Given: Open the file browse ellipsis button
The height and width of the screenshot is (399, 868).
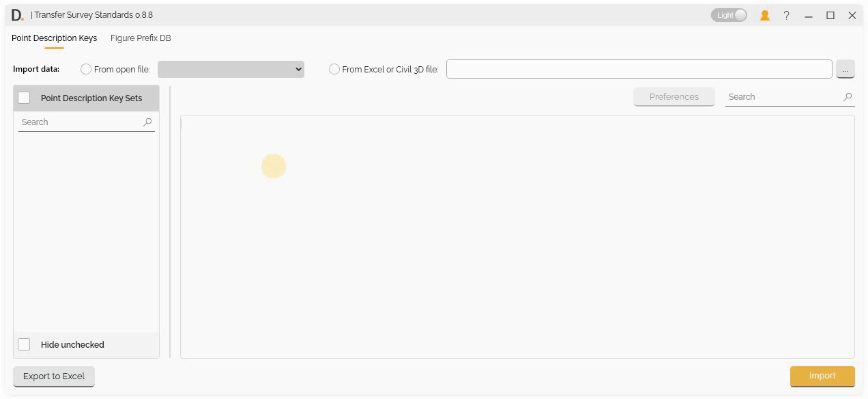Looking at the screenshot, I should [x=845, y=69].
